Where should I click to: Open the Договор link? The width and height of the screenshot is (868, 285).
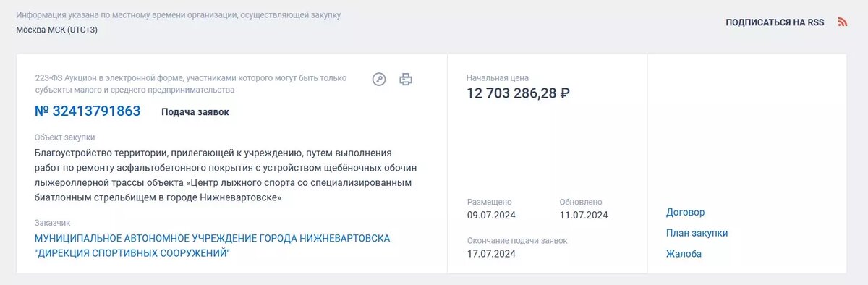click(685, 213)
